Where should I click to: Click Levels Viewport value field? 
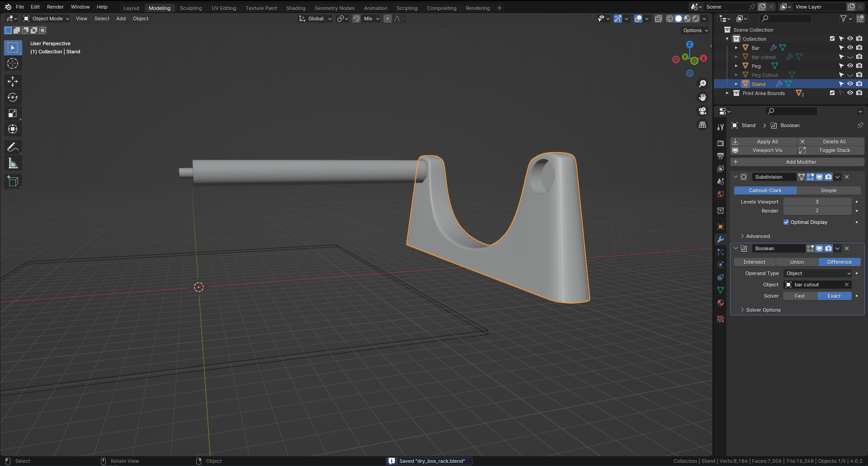[x=817, y=202]
